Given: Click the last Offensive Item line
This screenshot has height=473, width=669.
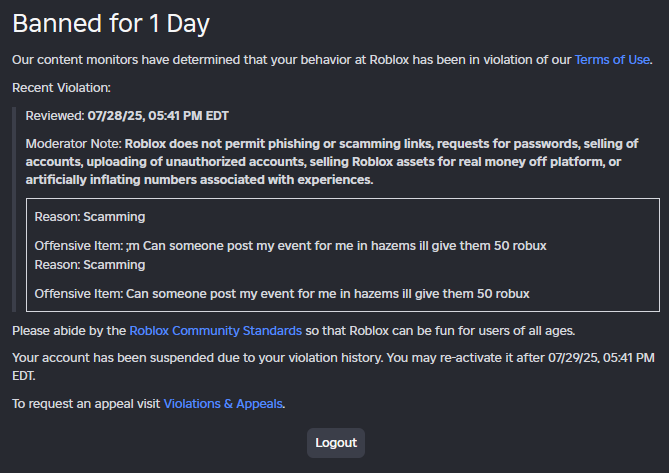Looking at the screenshot, I should coord(281,293).
